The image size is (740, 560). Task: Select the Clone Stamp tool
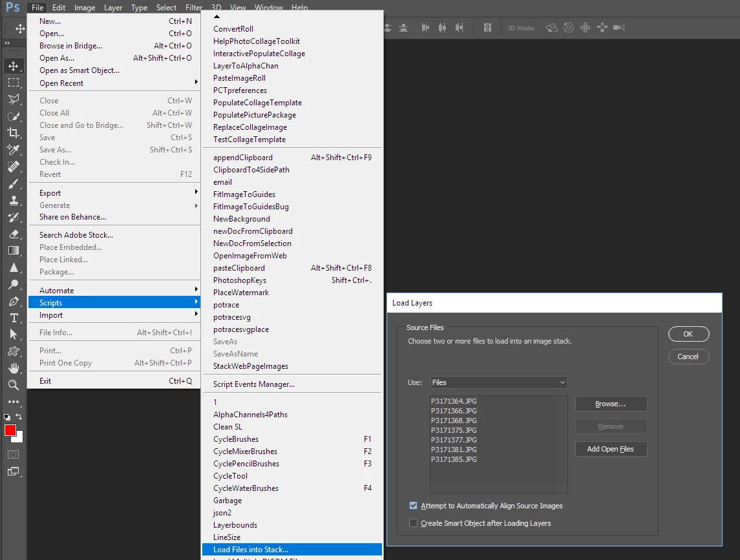click(x=14, y=200)
